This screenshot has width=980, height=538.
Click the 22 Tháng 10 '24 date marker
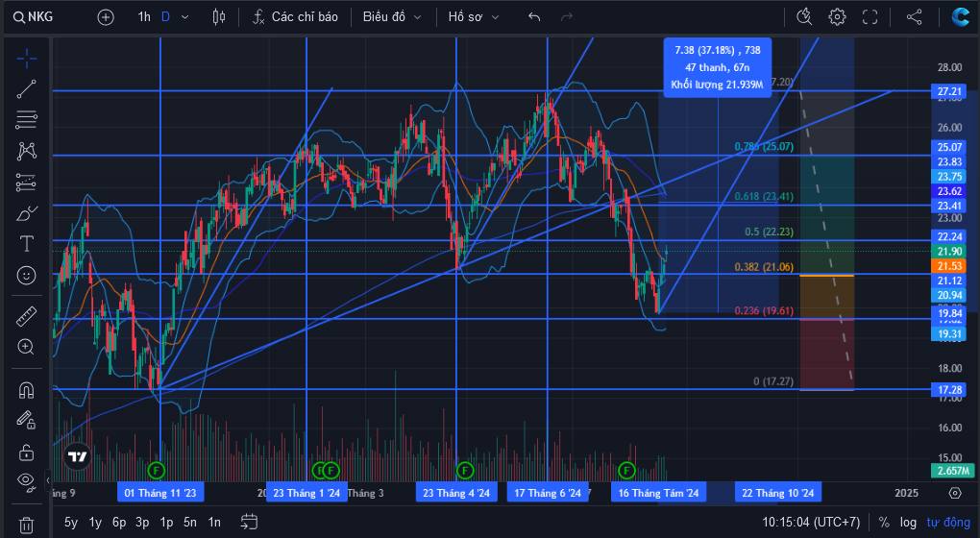point(778,493)
